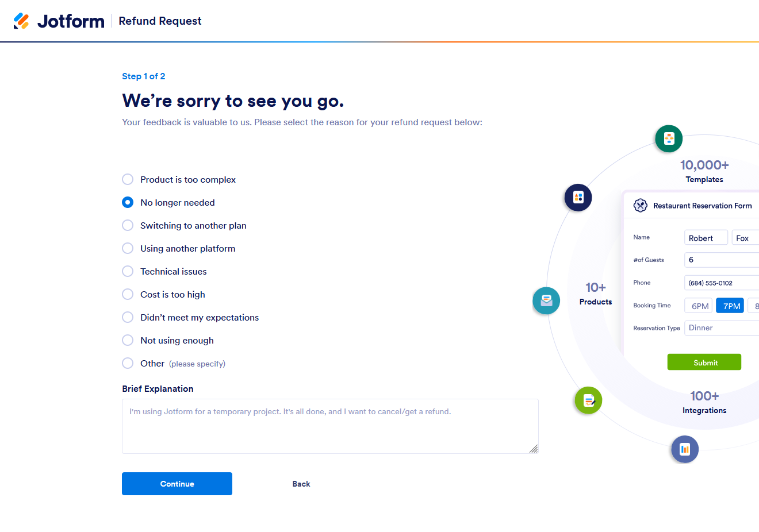
Task: Click the green workflow circle icon
Action: pyautogui.click(x=669, y=138)
